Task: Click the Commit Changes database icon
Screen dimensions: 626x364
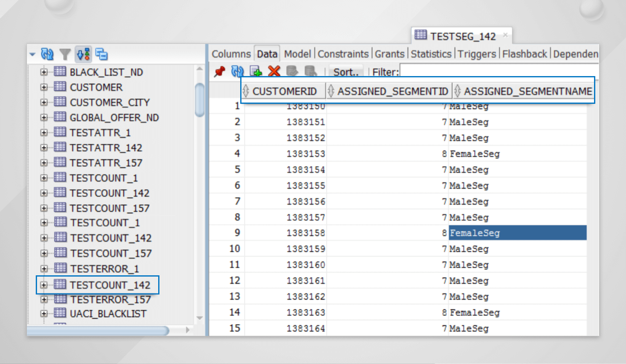Action: [292, 71]
